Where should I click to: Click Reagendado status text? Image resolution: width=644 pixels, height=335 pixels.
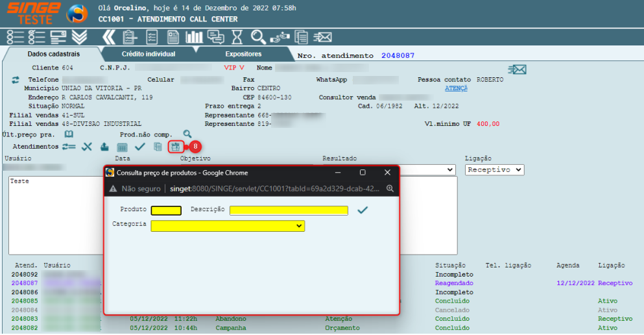pos(454,283)
